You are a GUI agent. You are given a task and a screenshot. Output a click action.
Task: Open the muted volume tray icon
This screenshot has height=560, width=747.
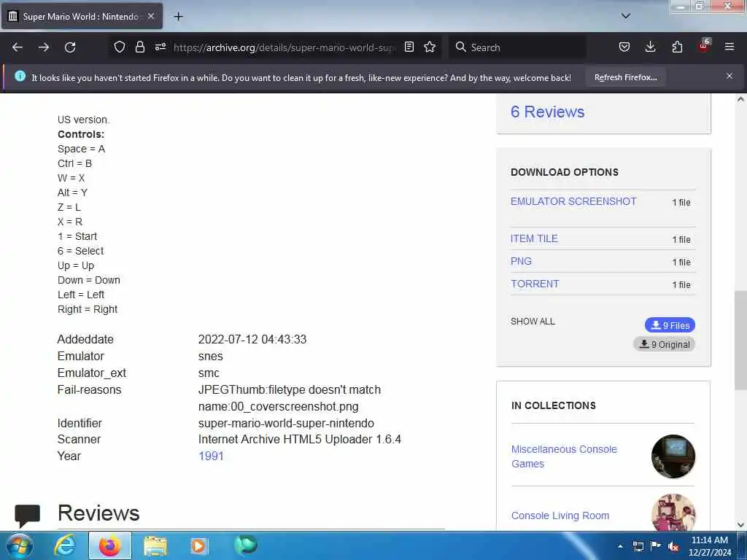coord(673,546)
